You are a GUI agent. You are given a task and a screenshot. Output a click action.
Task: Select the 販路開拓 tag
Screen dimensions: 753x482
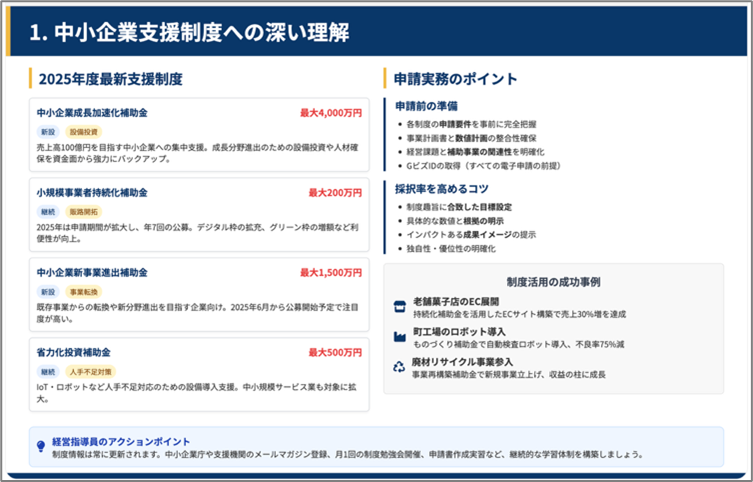[x=84, y=212]
